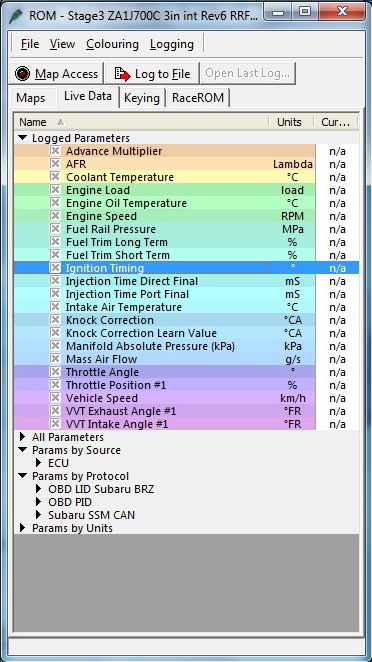
Task: Switch to the RaceROM tab
Action: tap(198, 98)
